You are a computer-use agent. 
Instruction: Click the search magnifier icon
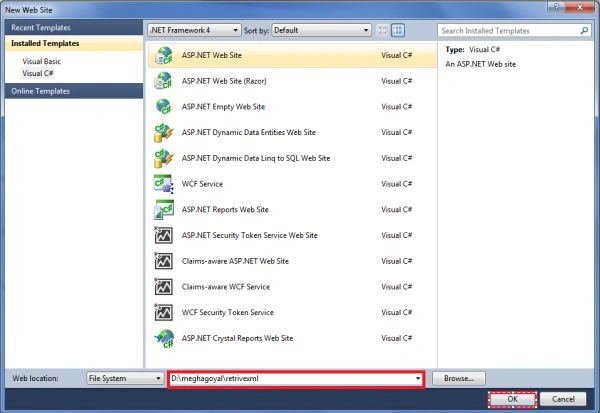(x=584, y=31)
